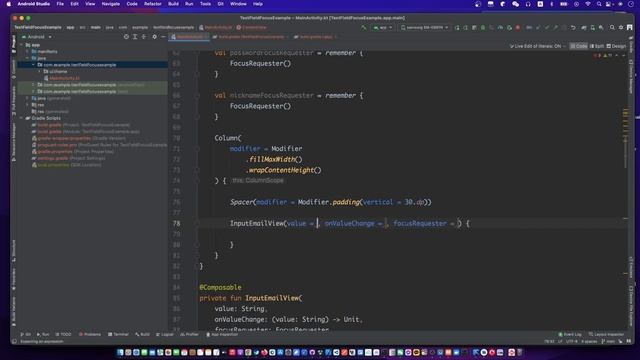
Task: Open the Resource Manager sidebar button
Action: [14, 142]
